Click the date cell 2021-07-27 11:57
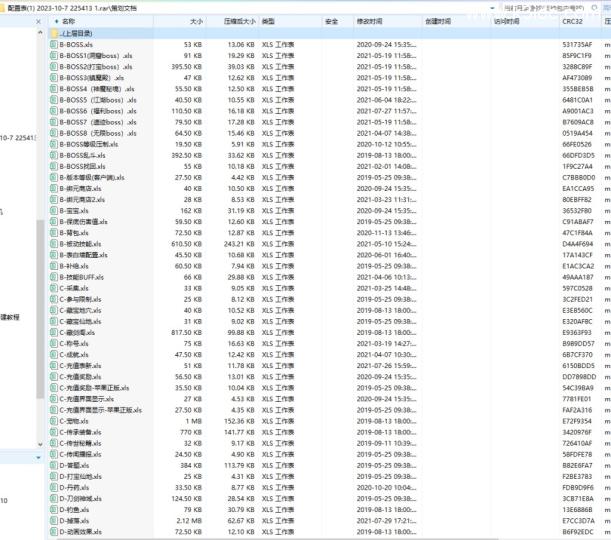Image resolution: width=611 pixels, height=540 pixels. 386,111
